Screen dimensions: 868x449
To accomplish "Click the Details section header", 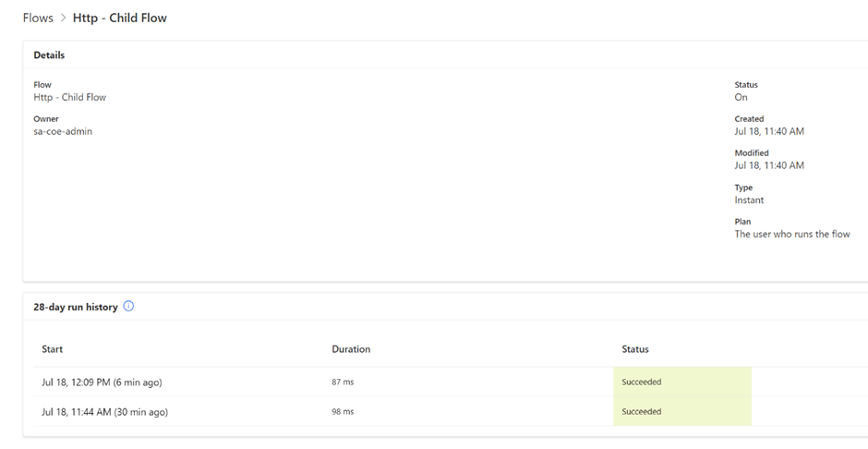I will [49, 55].
